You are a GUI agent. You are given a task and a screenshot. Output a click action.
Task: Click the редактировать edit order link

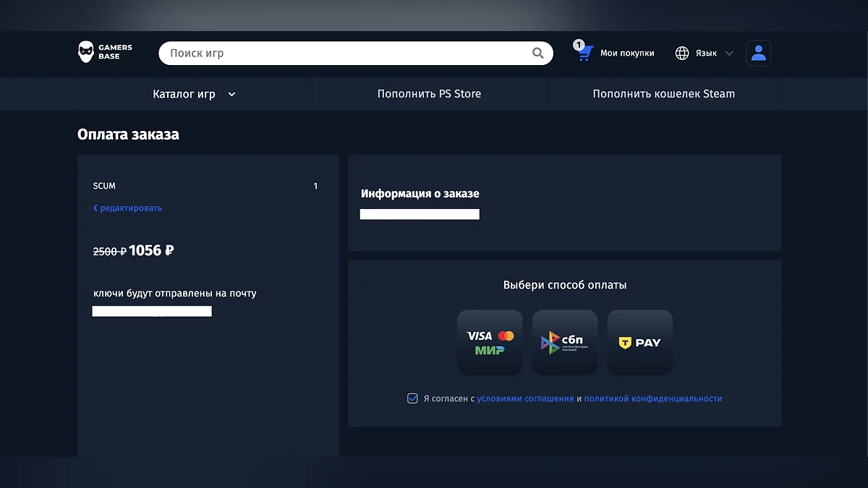(128, 208)
